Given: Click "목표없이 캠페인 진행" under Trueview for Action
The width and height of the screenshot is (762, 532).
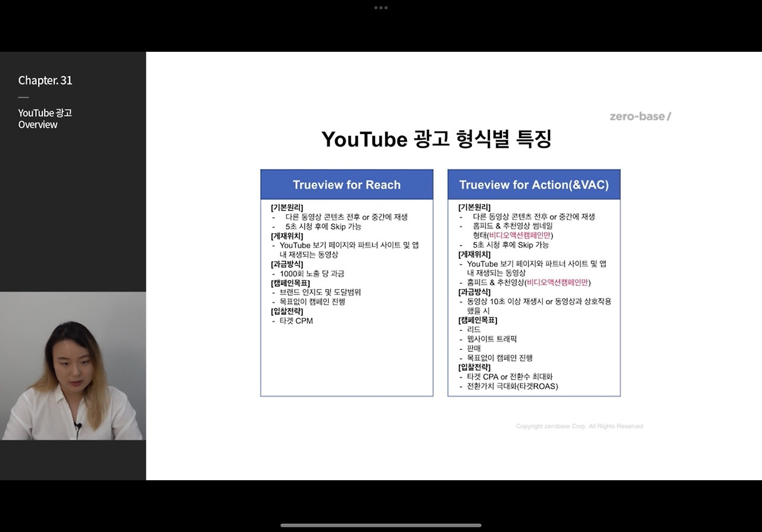Looking at the screenshot, I should pos(500,358).
